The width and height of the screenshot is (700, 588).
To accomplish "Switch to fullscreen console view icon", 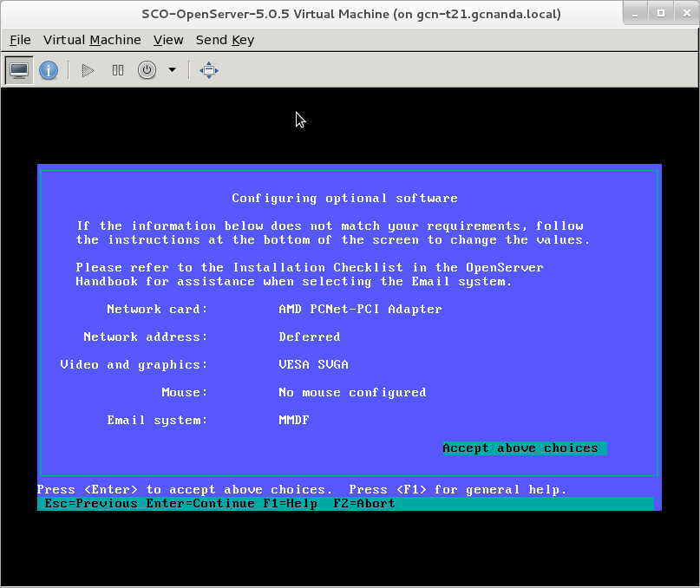I will pyautogui.click(x=208, y=70).
